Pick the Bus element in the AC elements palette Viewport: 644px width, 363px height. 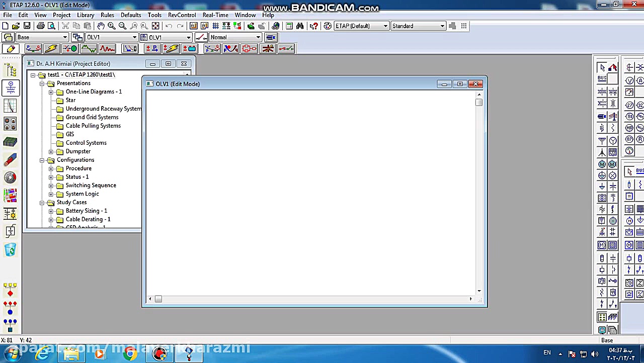(x=602, y=79)
